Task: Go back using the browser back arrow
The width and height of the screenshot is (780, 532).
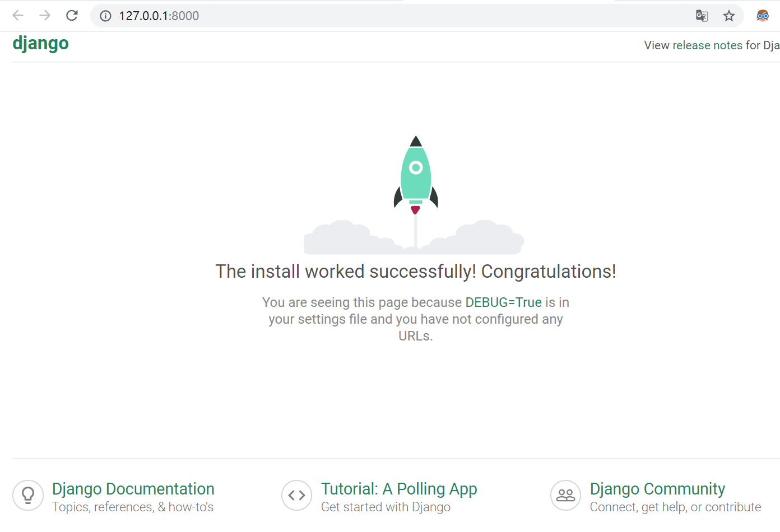Action: pyautogui.click(x=18, y=16)
